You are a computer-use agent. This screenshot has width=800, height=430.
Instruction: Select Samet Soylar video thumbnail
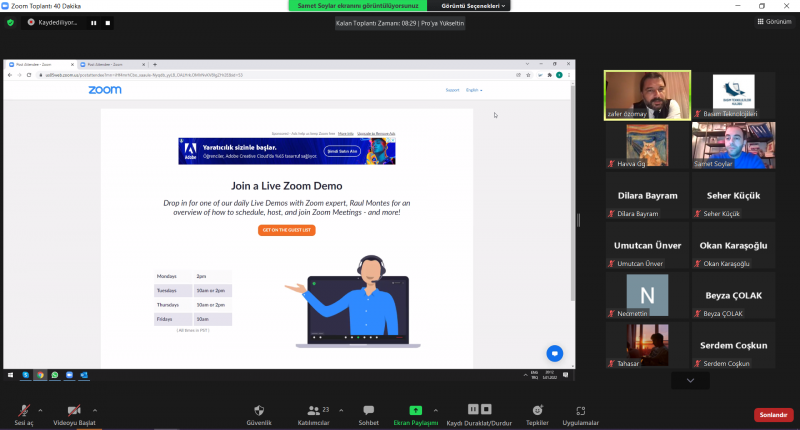coord(734,145)
